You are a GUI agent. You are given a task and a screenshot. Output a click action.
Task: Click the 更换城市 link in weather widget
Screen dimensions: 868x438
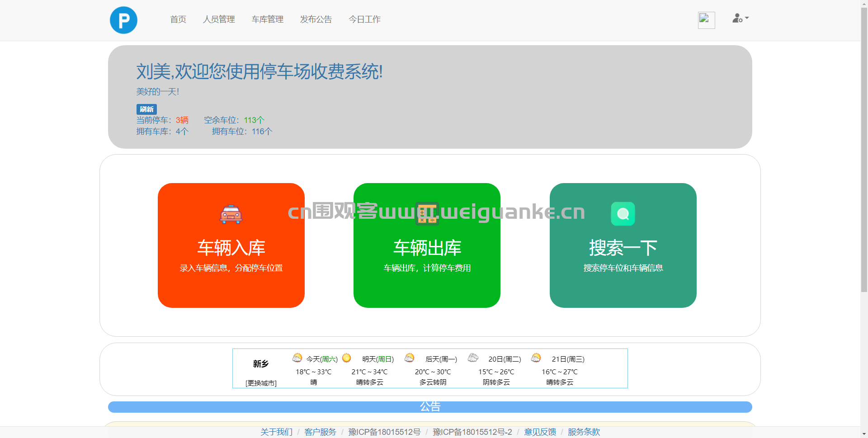(261, 383)
